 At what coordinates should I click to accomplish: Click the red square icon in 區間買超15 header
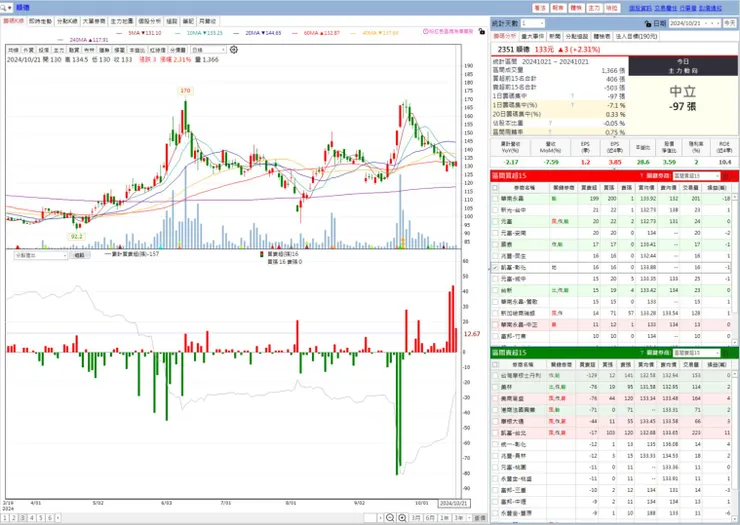click(726, 176)
